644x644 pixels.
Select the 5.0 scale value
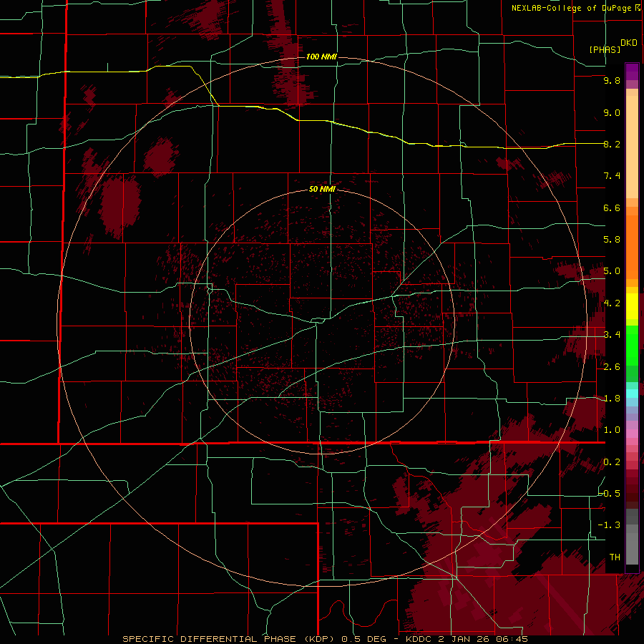click(612, 271)
